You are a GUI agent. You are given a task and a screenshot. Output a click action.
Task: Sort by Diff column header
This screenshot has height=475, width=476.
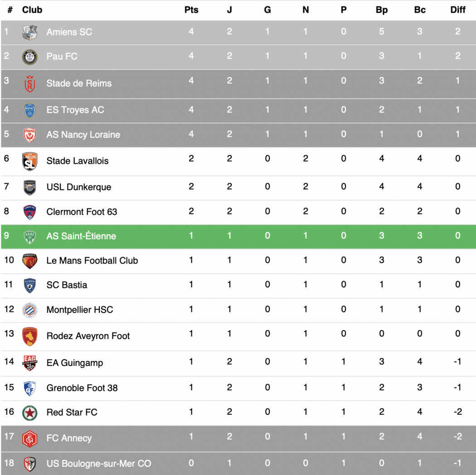point(458,10)
